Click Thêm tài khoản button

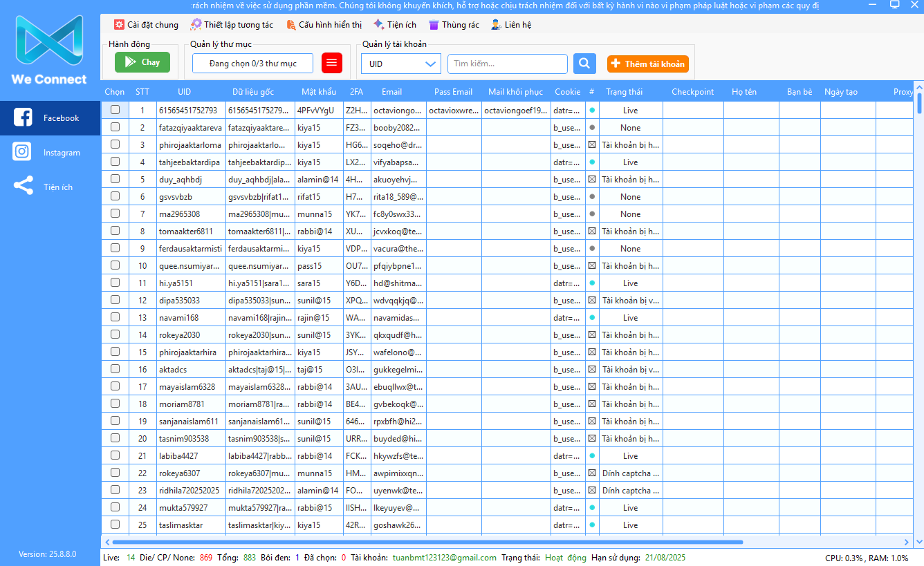click(x=647, y=64)
